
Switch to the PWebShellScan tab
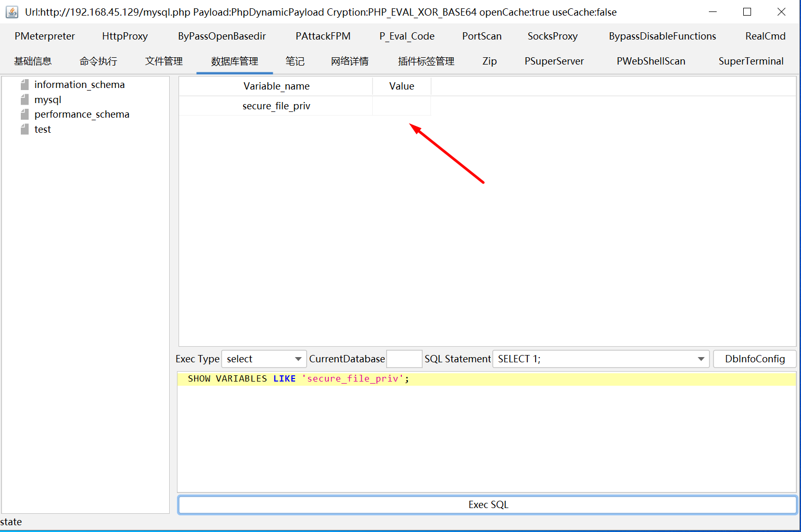651,61
